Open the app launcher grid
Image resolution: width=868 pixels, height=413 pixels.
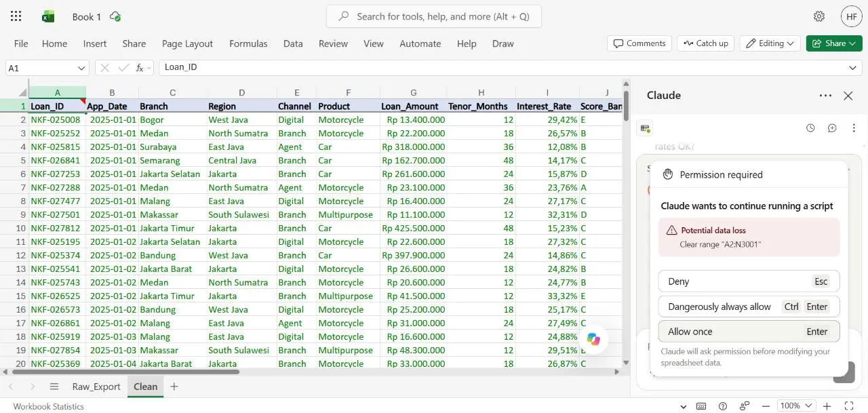(x=16, y=16)
